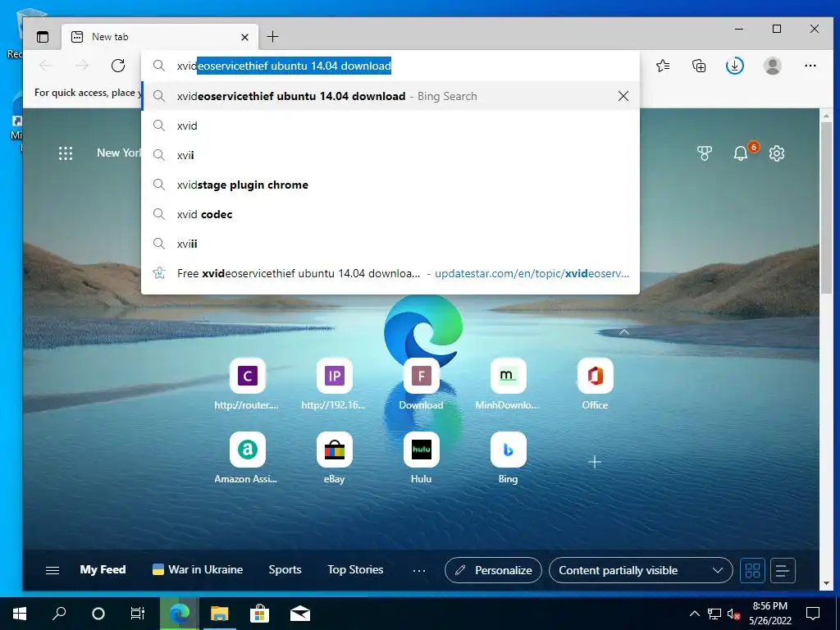The height and width of the screenshot is (630, 840).
Task: Open new tab with plus button
Action: (272, 36)
